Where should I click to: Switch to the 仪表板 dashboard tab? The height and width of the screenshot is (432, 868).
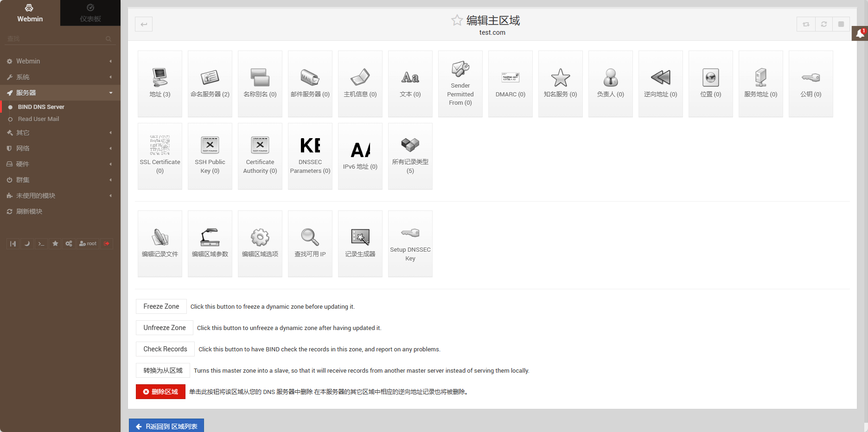point(90,13)
